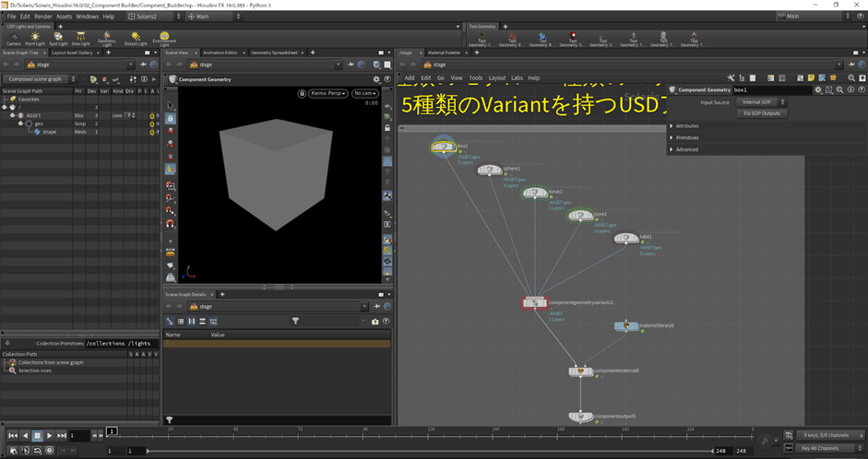Viewport: 868px width, 459px height.
Task: Toggle the Scene View pane pin
Action: click(x=351, y=65)
